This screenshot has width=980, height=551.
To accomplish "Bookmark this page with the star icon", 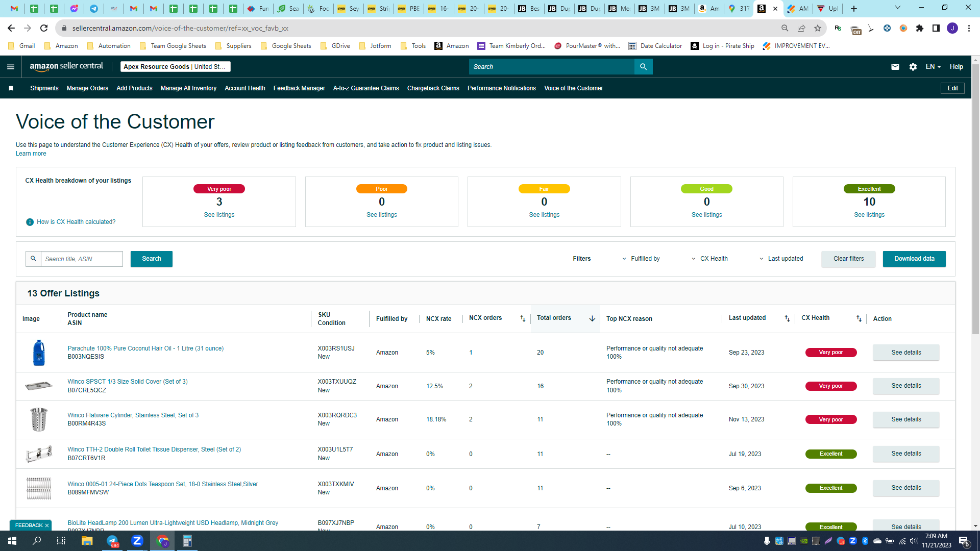I will point(818,28).
